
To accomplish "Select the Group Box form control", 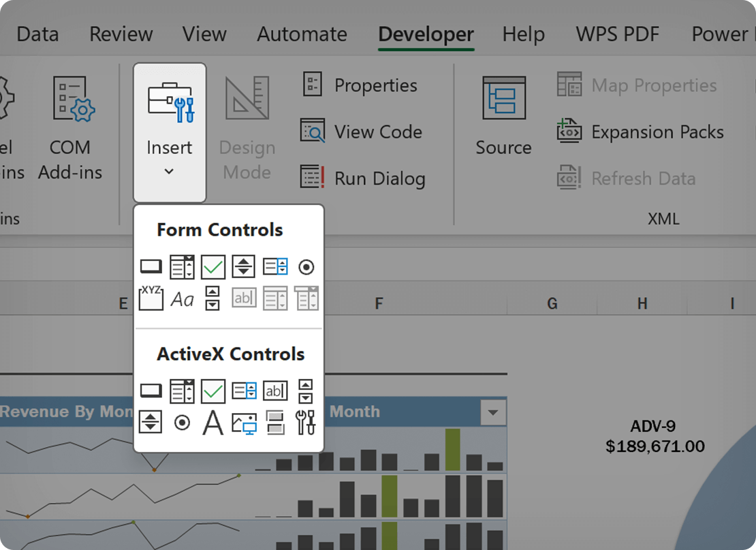I will 151,298.
